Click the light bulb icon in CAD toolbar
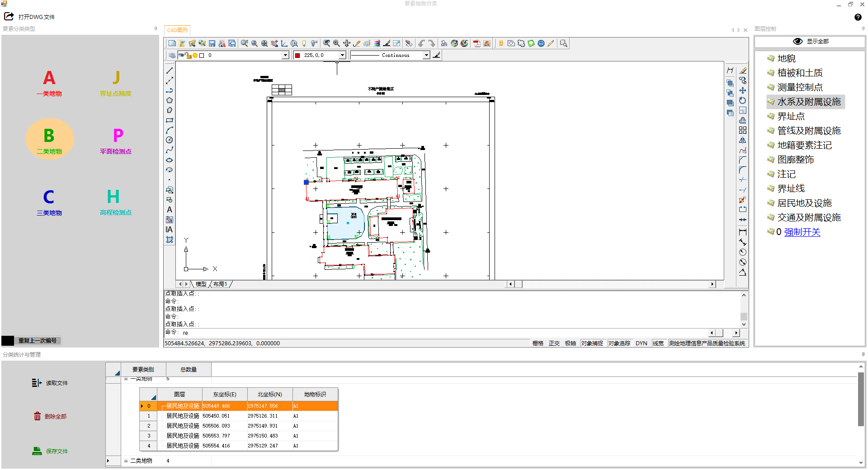868x470 pixels. click(304, 43)
